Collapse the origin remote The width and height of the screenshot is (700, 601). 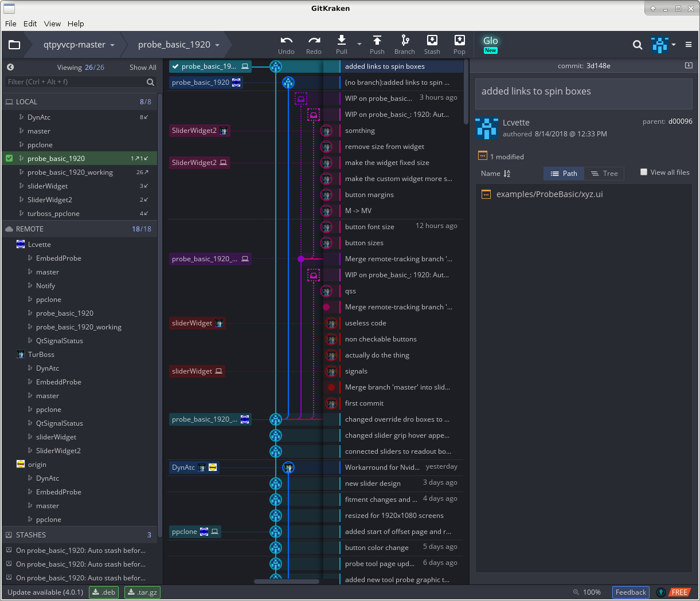pyautogui.click(x=32, y=465)
